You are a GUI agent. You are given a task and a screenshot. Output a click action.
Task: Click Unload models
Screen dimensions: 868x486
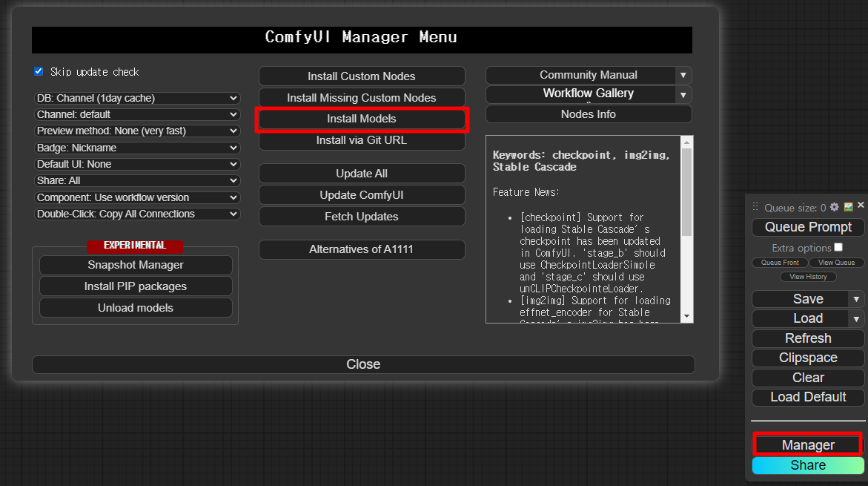click(x=136, y=308)
